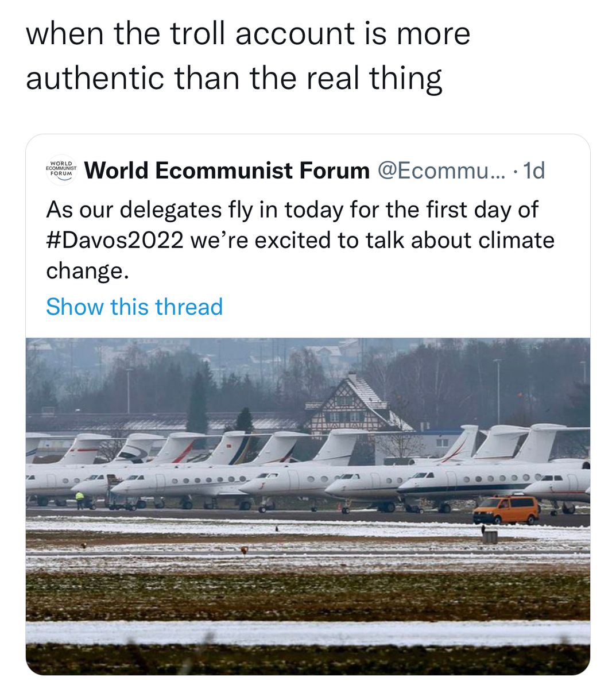
Task: Click the worker in yellow vest
Action: (x=79, y=499)
